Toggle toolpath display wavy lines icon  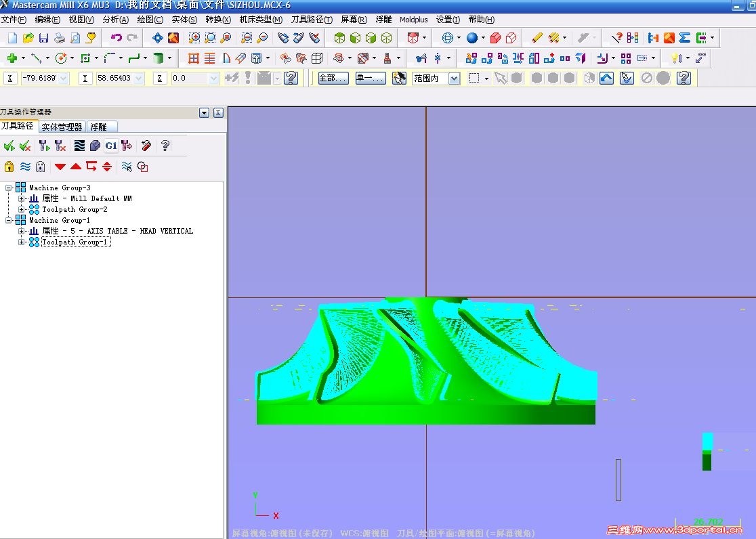tap(25, 167)
